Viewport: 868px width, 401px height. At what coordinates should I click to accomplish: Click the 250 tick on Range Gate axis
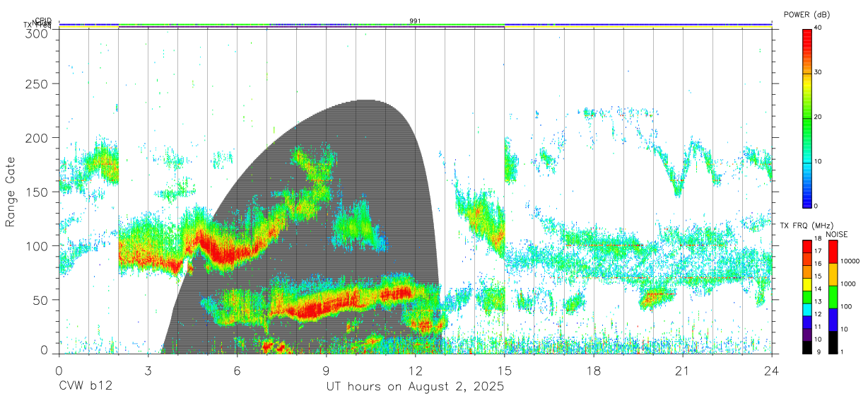point(36,83)
